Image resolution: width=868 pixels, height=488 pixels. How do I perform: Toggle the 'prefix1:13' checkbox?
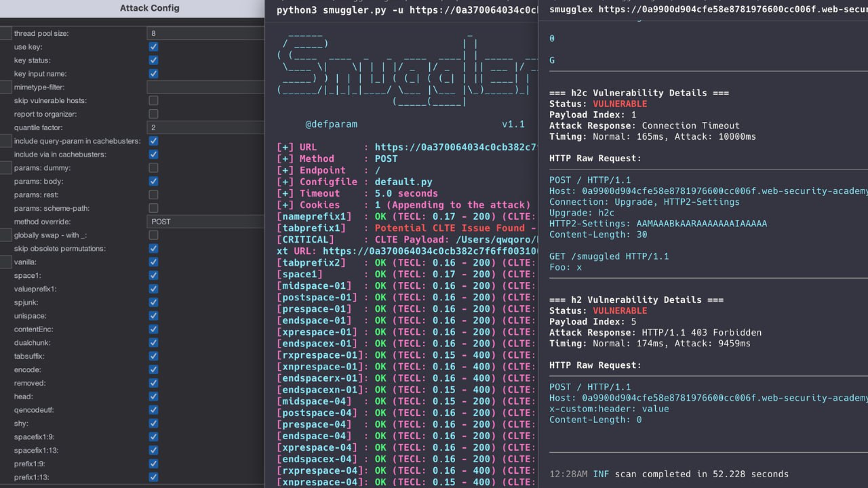tap(153, 477)
